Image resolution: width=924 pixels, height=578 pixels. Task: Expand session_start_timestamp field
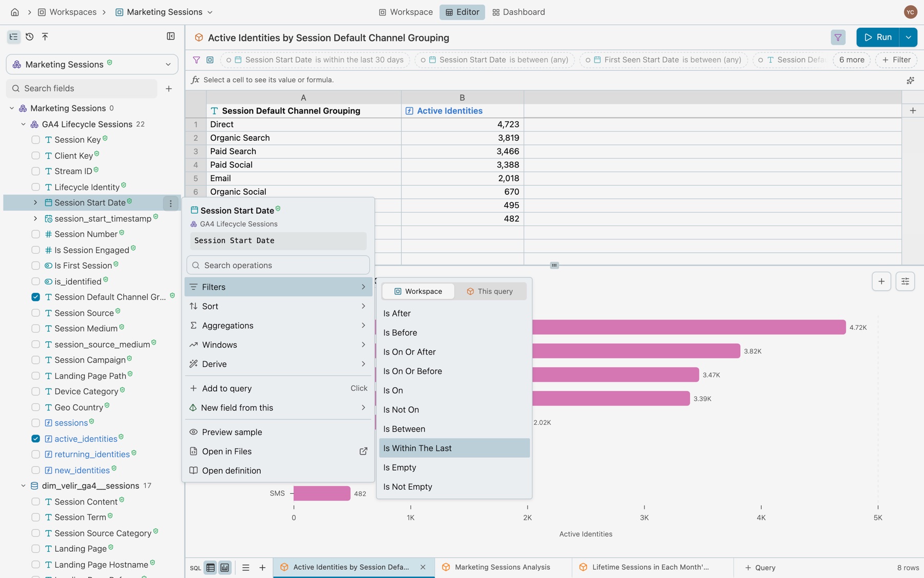click(35, 218)
